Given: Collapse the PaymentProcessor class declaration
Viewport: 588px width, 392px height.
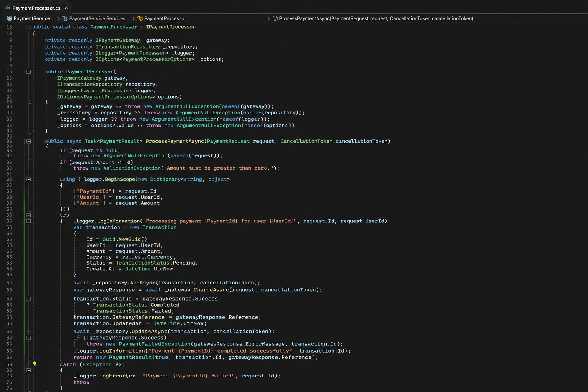Looking at the screenshot, I should coord(29,27).
